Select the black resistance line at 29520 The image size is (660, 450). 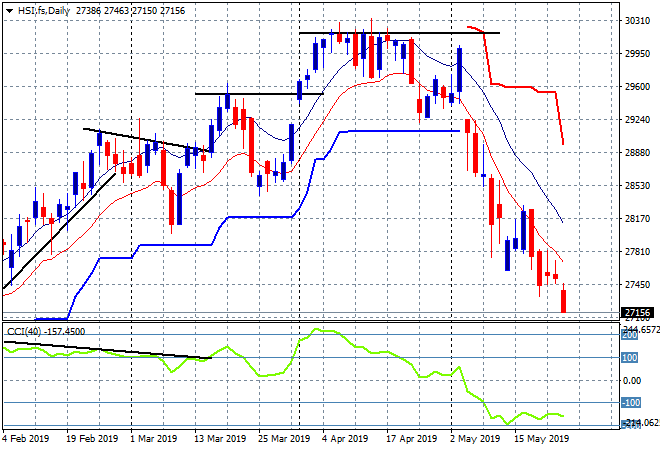pos(259,93)
